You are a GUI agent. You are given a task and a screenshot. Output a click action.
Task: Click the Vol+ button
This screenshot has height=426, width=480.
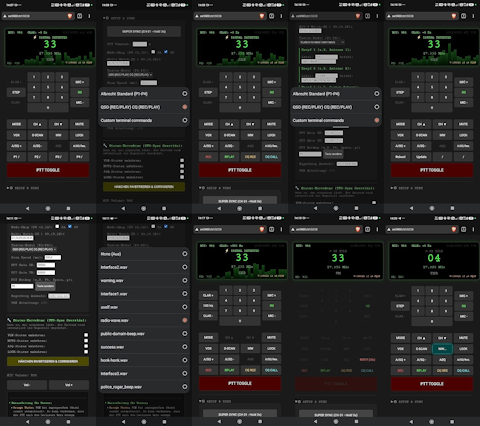click(69, 385)
